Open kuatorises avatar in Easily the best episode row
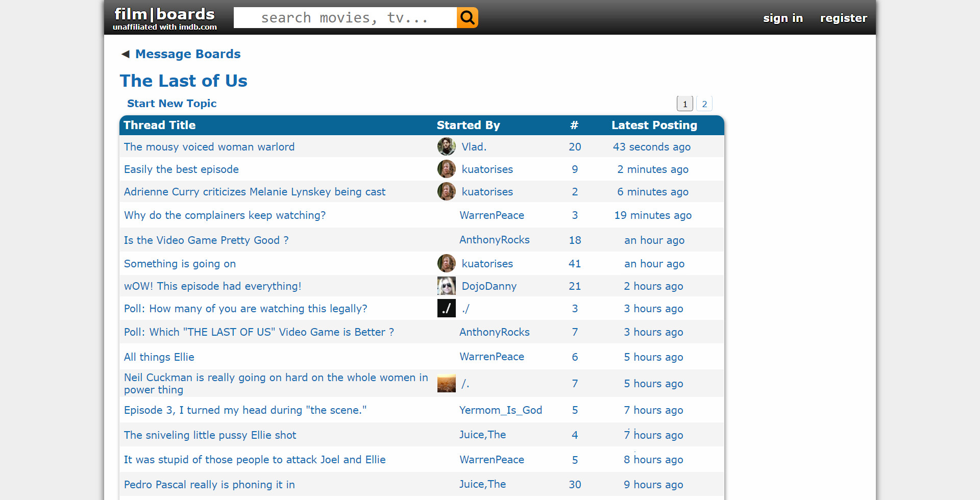Image resolution: width=980 pixels, height=500 pixels. click(x=446, y=169)
